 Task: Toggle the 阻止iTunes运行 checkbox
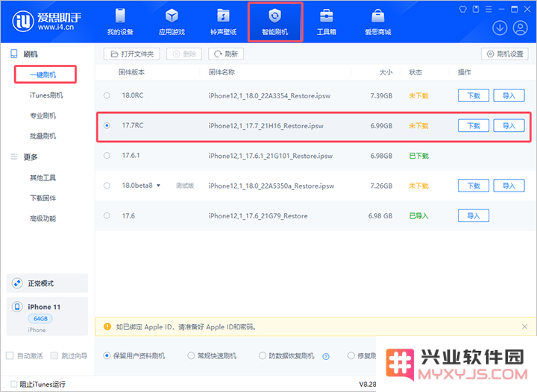[13, 384]
